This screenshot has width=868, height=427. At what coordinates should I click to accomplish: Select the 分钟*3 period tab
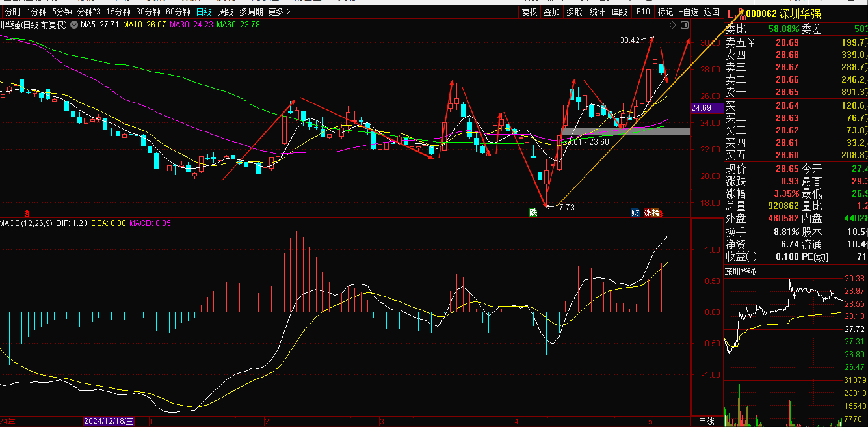click(88, 12)
